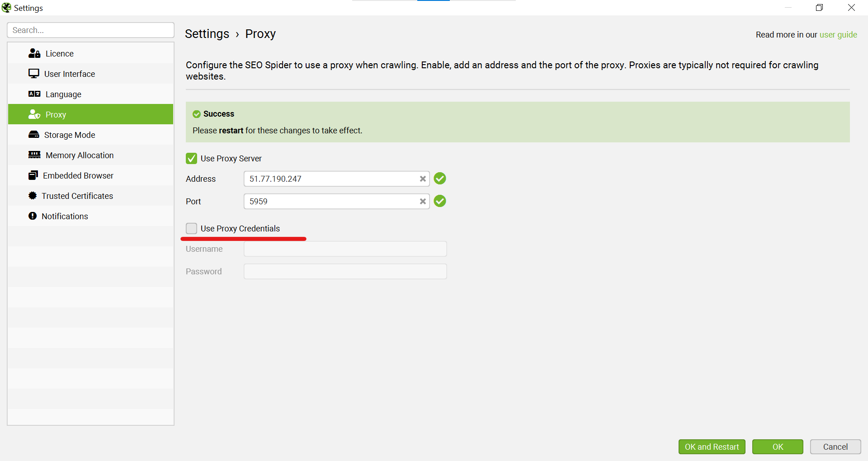Open the user guide link

[838, 35]
